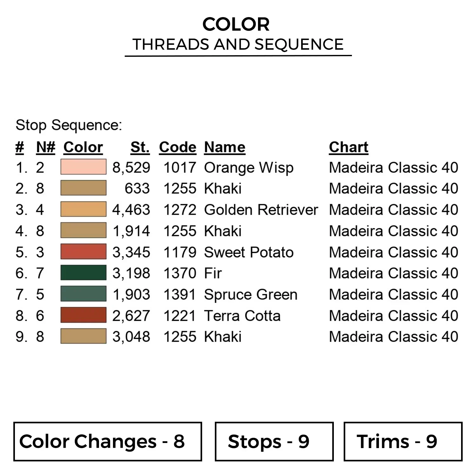Click the "Color" column header
Image resolution: width=476 pixels, height=476 pixels.
[x=83, y=147]
